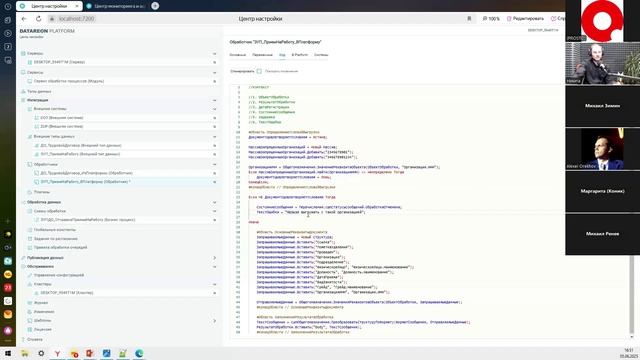
Task: Switch to the Центр мониторинга browser tab
Action: [117, 6]
